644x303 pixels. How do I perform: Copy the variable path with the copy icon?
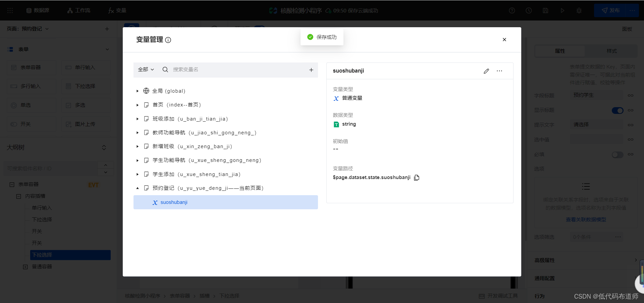(x=417, y=177)
